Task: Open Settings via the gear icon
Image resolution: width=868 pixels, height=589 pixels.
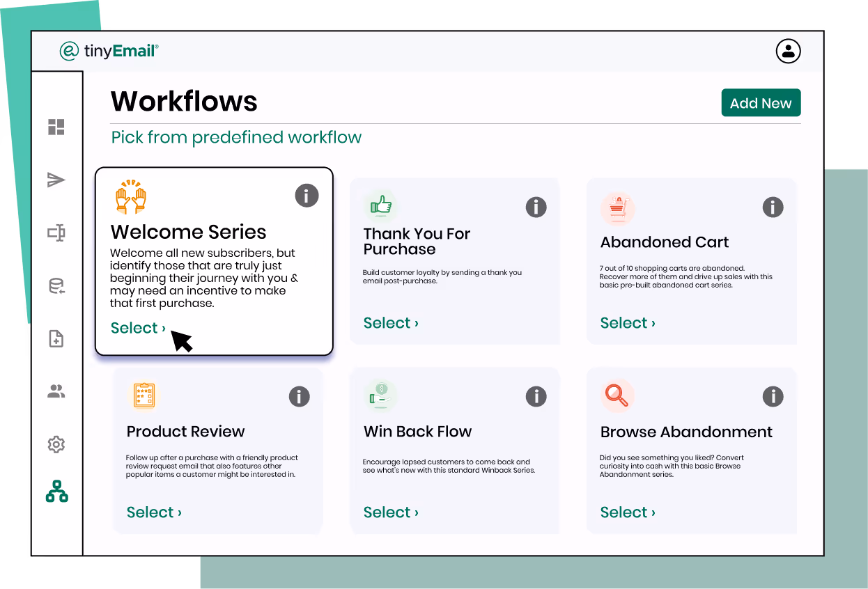Action: tap(56, 444)
